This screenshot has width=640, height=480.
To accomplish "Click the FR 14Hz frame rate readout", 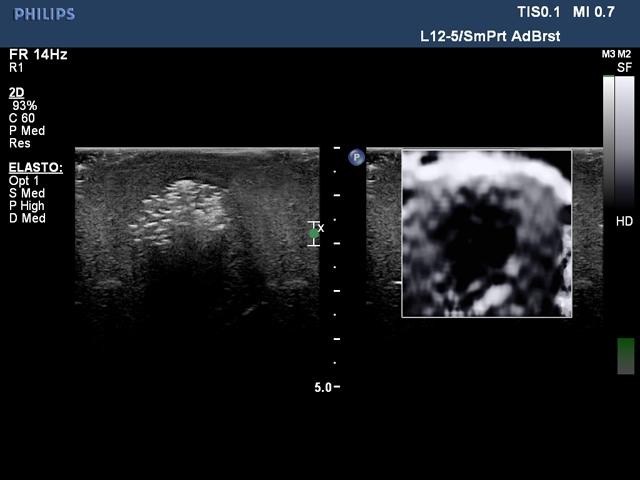I will pyautogui.click(x=38, y=55).
